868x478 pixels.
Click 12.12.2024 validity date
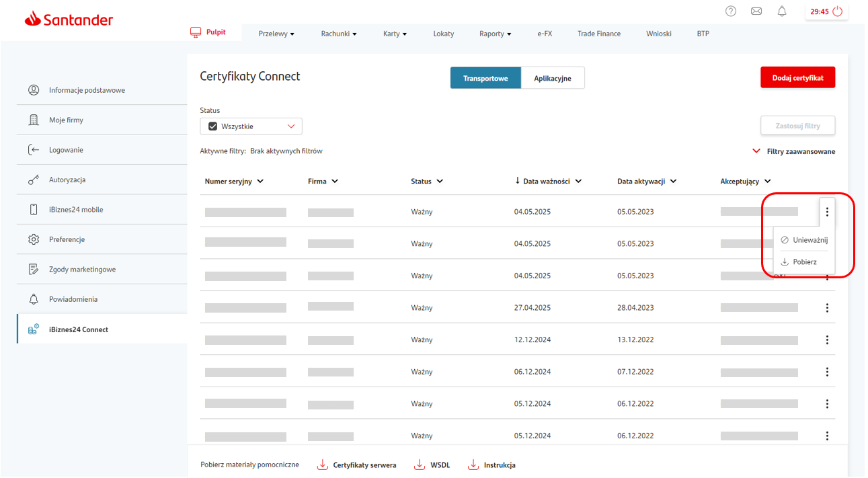(x=532, y=340)
